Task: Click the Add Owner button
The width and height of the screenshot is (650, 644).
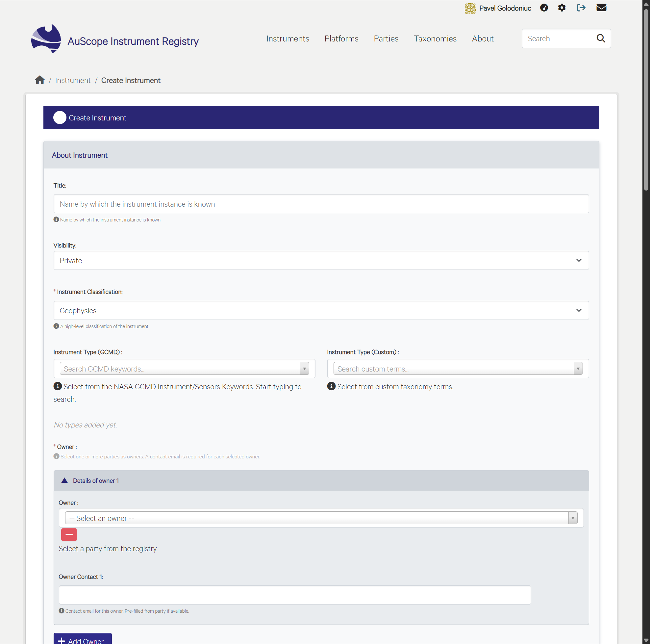Action: (x=83, y=639)
